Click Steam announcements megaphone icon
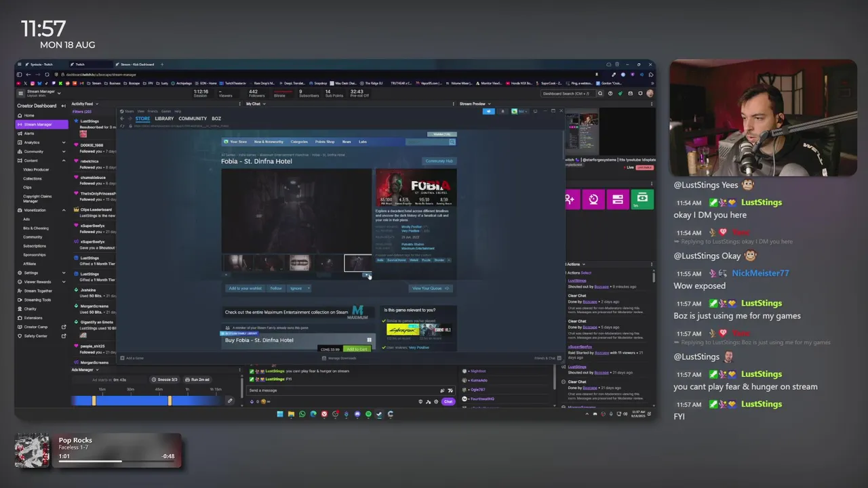Viewport: 868px width, 488px height. [488, 111]
